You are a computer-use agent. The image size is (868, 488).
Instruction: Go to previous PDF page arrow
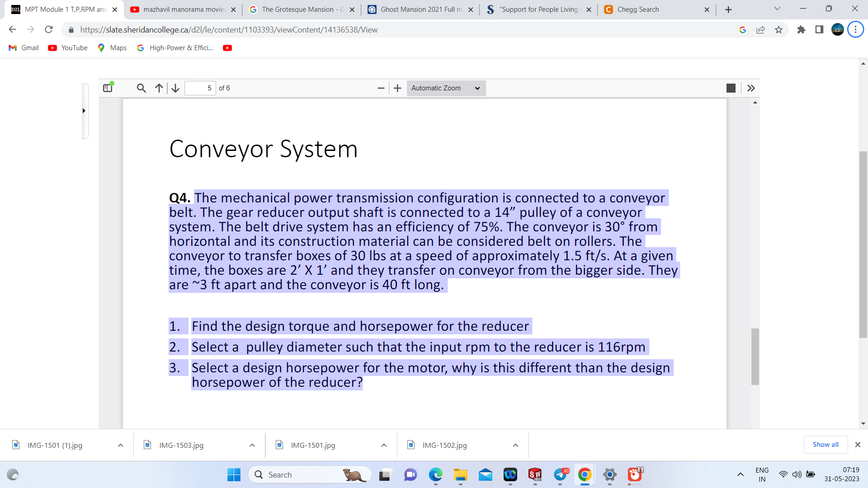(x=159, y=88)
